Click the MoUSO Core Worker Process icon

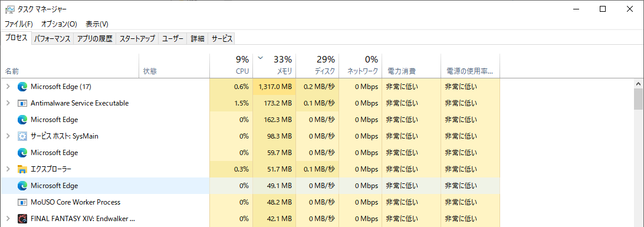[22, 202]
